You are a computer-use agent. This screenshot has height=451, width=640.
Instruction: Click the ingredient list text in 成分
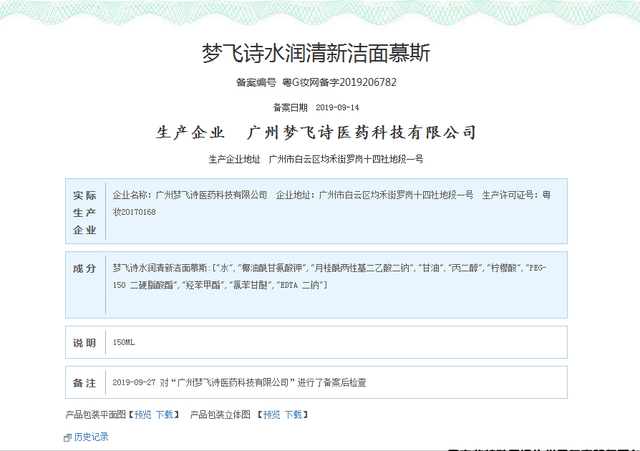pos(330,276)
